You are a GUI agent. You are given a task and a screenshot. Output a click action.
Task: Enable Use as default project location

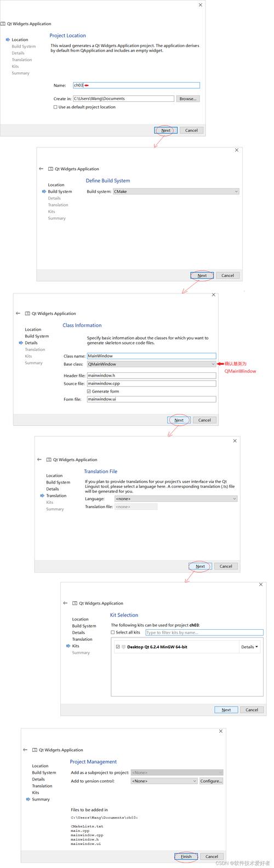[x=55, y=107]
